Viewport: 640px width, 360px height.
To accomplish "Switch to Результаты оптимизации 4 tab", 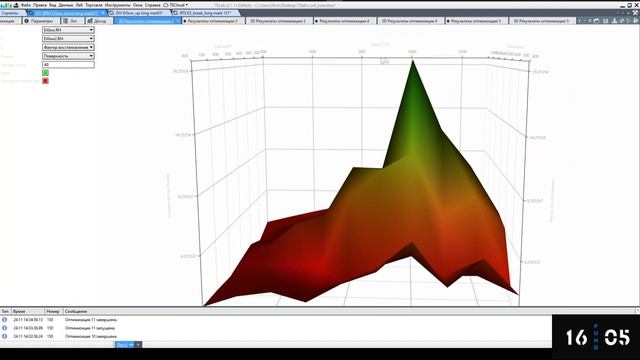I will (x=344, y=21).
